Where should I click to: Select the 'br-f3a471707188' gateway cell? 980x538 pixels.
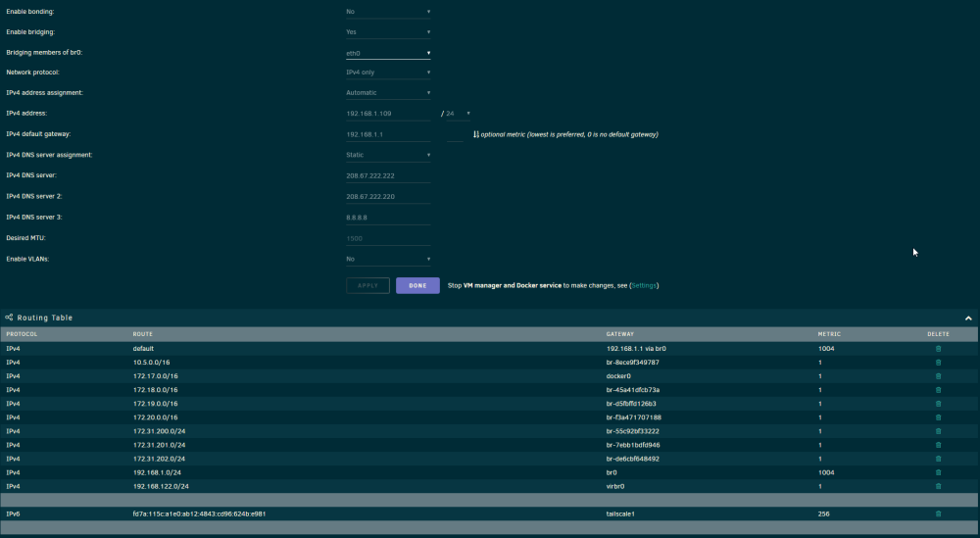tap(634, 417)
